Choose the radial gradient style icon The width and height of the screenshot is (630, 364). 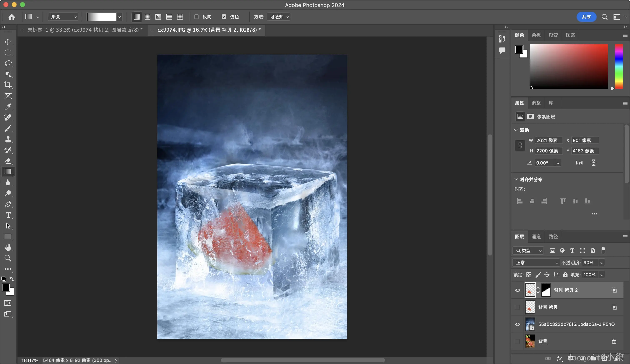(147, 17)
